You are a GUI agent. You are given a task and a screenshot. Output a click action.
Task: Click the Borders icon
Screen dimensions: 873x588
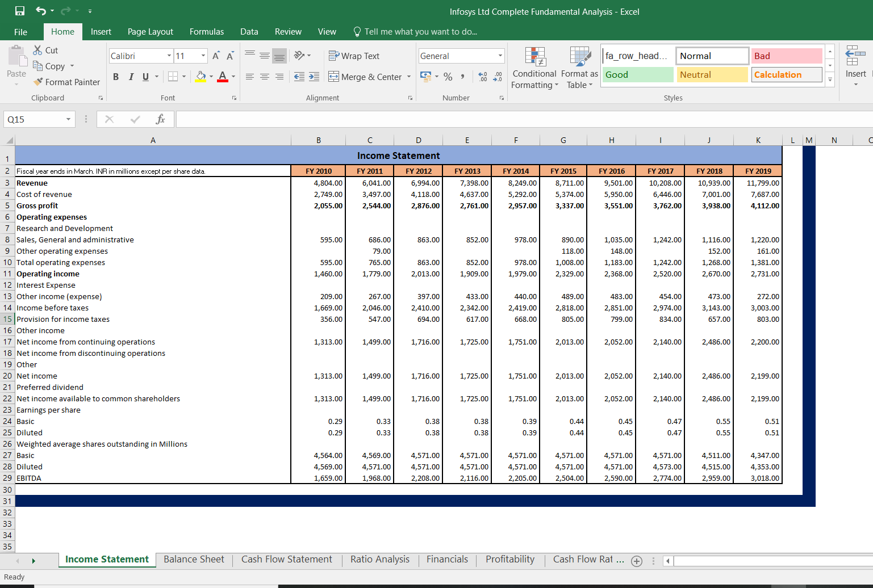point(173,76)
